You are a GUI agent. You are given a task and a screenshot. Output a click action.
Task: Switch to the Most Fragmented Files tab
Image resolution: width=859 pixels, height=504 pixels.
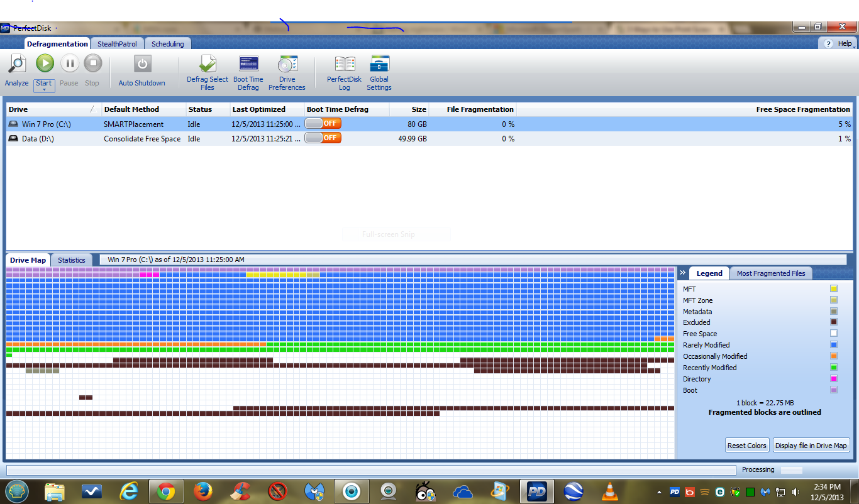[x=772, y=273]
